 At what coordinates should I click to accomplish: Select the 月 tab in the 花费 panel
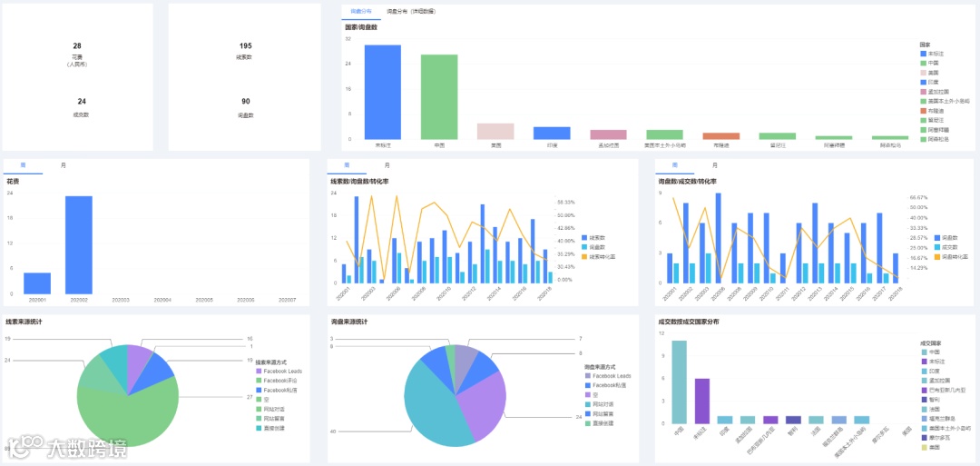63,165
